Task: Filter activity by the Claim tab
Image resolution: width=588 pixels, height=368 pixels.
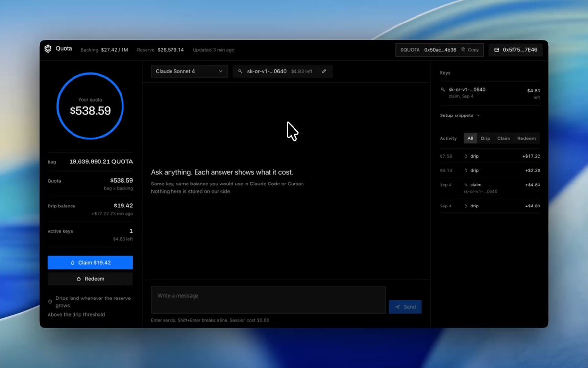Action: [x=504, y=138]
